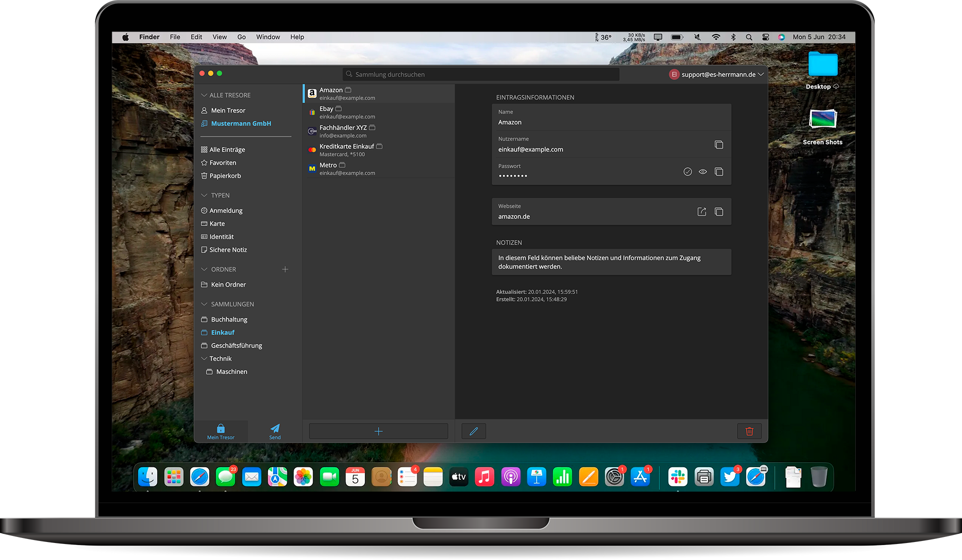Check password exposure with the checkmark icon
Image resolution: width=962 pixels, height=560 pixels.
point(687,172)
